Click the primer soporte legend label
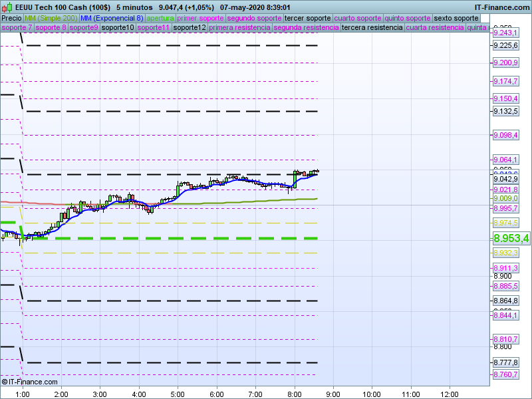The image size is (532, 399). pos(201,18)
